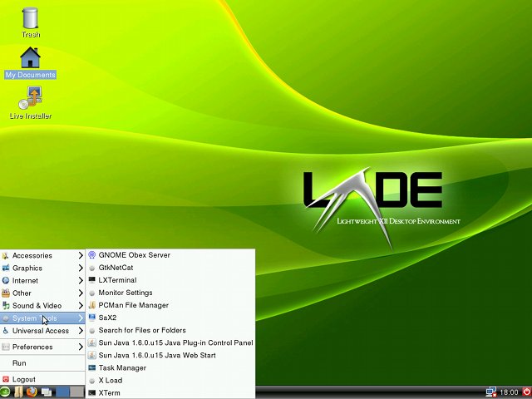Choose Logout from the main menu
Image resolution: width=532 pixels, height=399 pixels.
pos(42,379)
